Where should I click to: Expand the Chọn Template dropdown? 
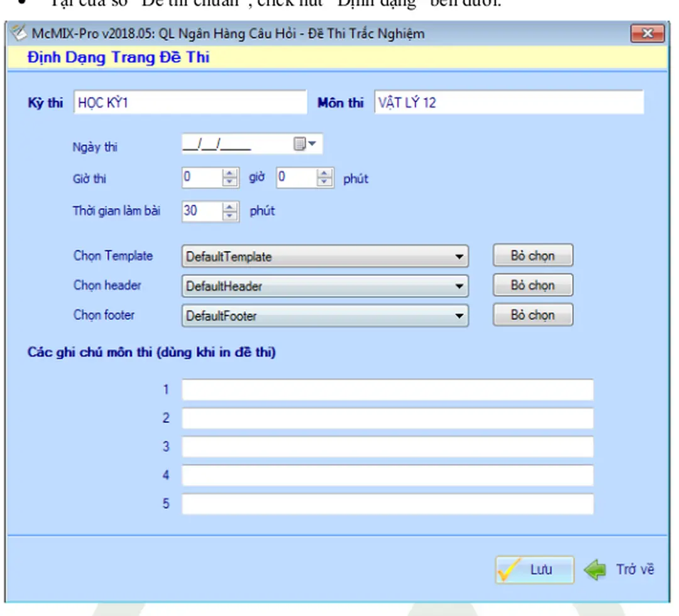point(460,256)
